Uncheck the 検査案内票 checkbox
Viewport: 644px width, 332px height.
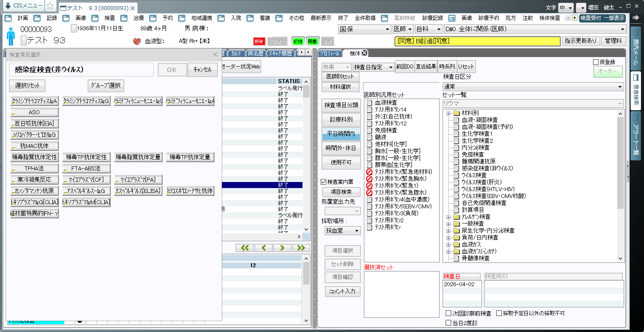(x=324, y=182)
